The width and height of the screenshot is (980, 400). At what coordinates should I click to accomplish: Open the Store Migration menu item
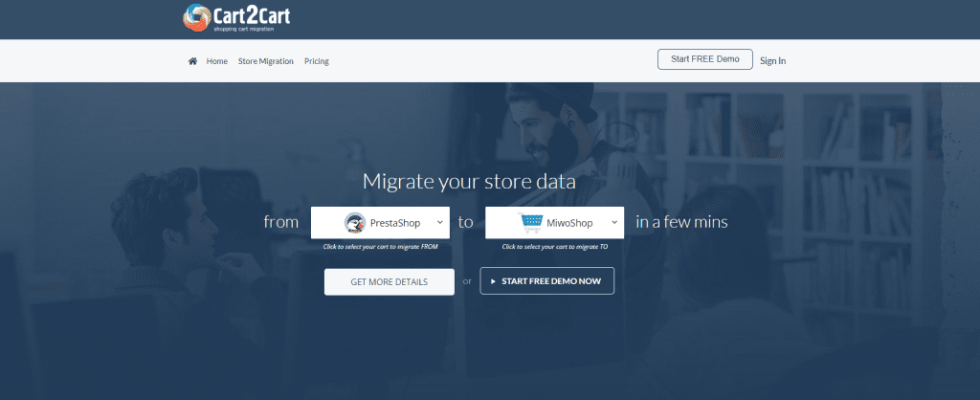click(x=266, y=61)
